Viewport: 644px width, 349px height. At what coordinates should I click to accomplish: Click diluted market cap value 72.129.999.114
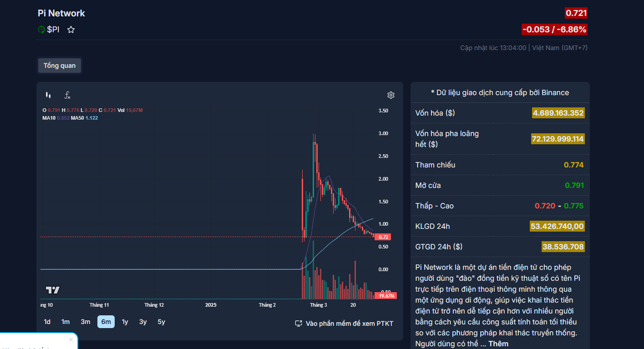click(x=558, y=139)
